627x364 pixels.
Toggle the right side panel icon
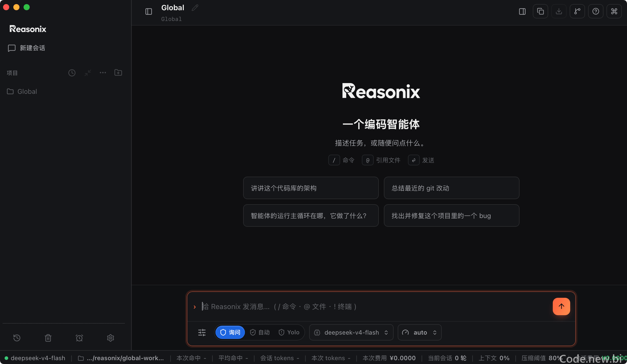(522, 12)
